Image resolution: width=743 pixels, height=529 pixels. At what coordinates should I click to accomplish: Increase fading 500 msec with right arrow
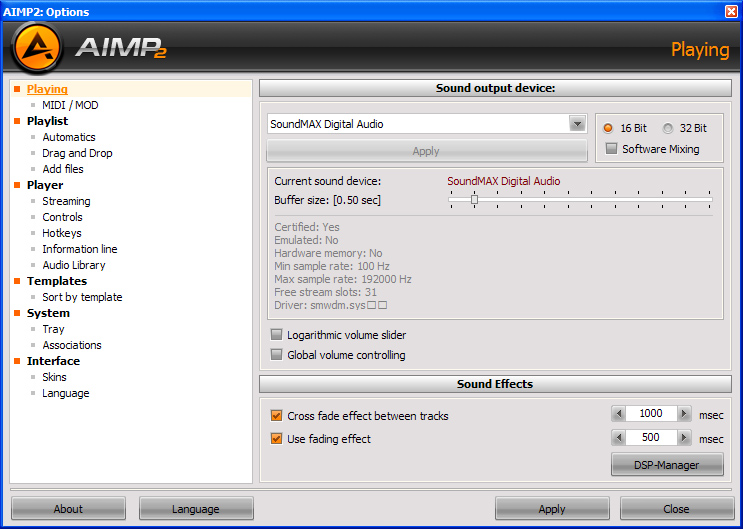click(684, 437)
